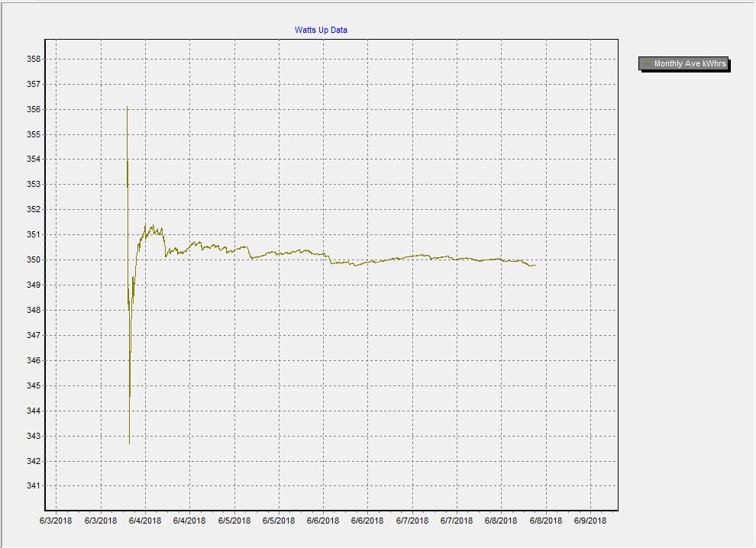Click the 341 label on the vertical axis

pyautogui.click(x=34, y=486)
